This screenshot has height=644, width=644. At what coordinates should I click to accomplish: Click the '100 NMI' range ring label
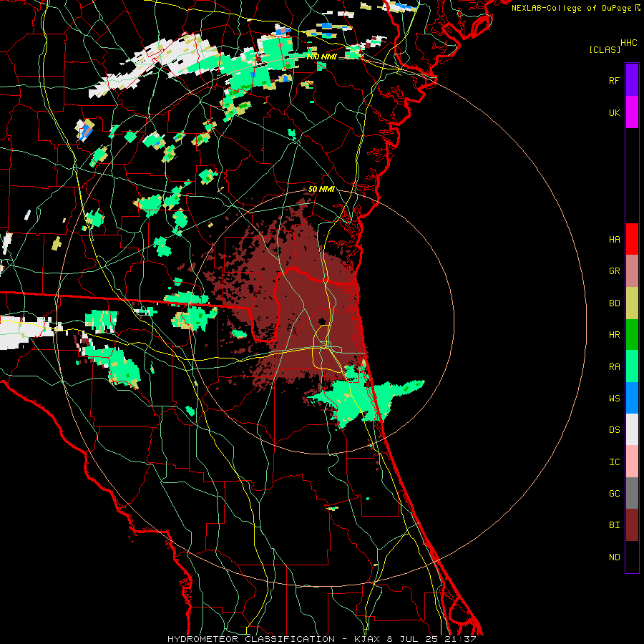(x=321, y=57)
